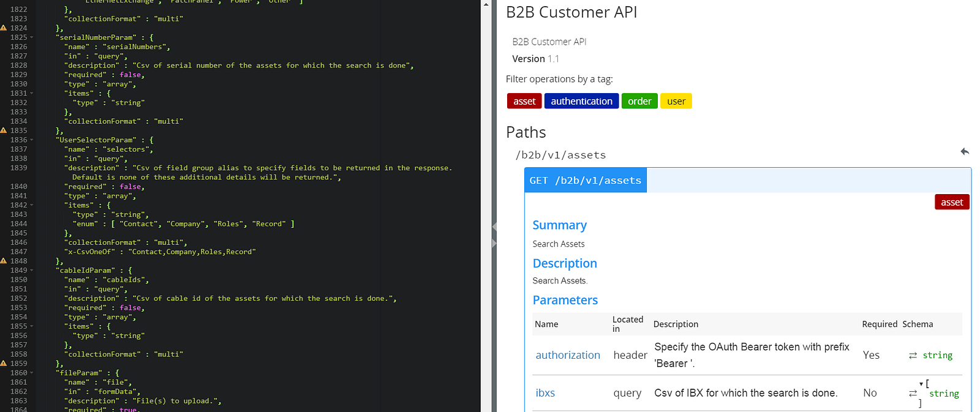Click the Name column header
This screenshot has height=412, width=980.
click(x=546, y=324)
